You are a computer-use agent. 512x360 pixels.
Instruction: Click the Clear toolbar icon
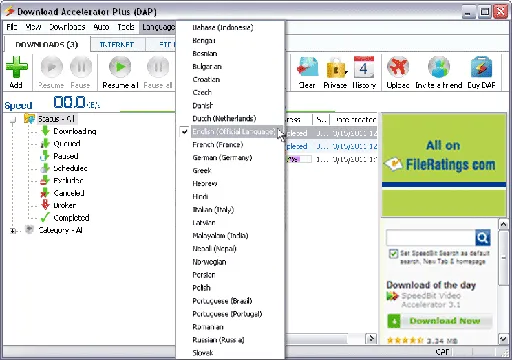307,68
